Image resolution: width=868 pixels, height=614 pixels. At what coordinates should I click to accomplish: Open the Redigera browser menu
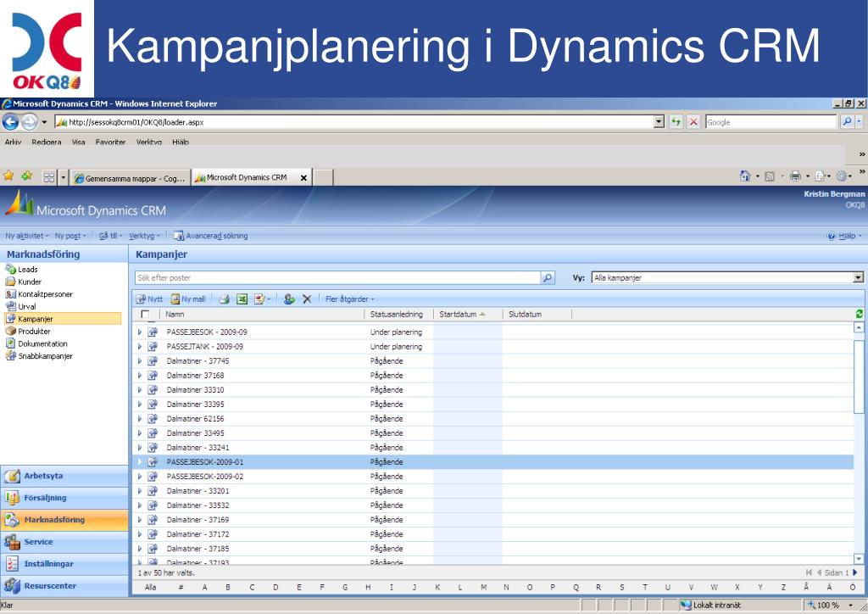pos(47,142)
